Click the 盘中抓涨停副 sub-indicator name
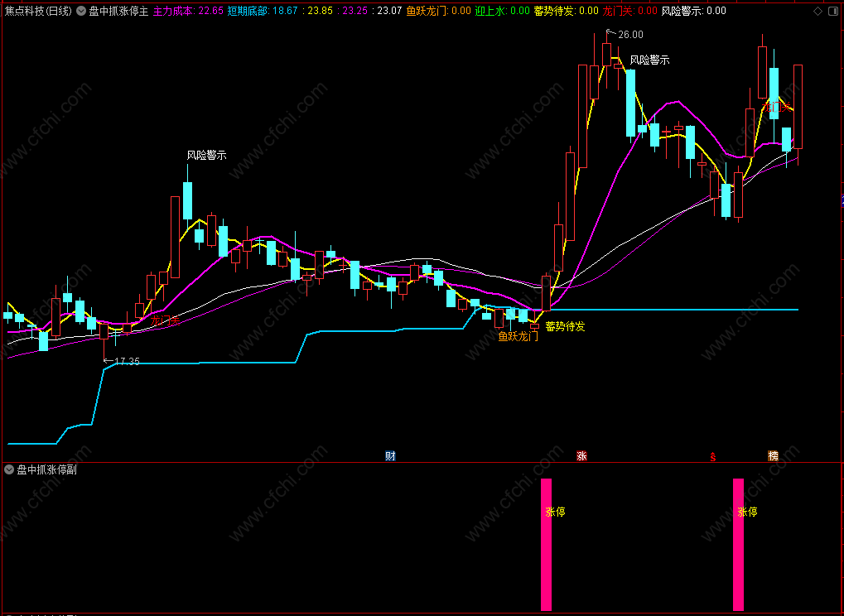 47,469
